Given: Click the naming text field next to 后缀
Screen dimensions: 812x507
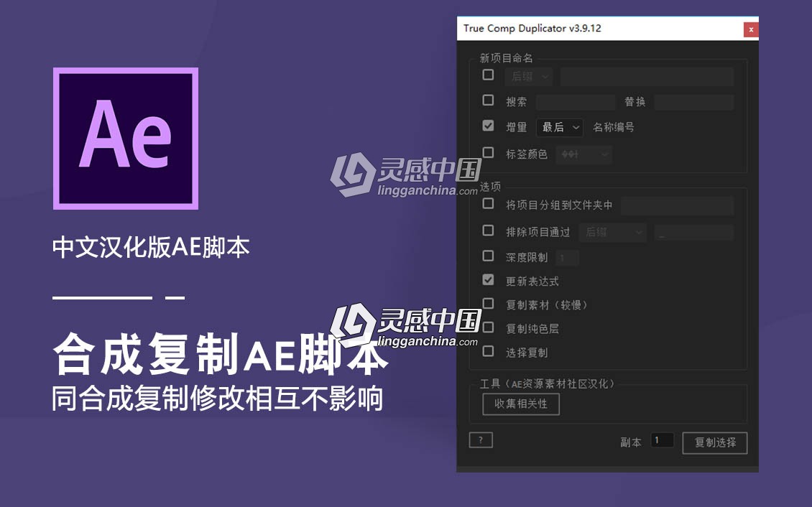Looking at the screenshot, I should click(647, 77).
